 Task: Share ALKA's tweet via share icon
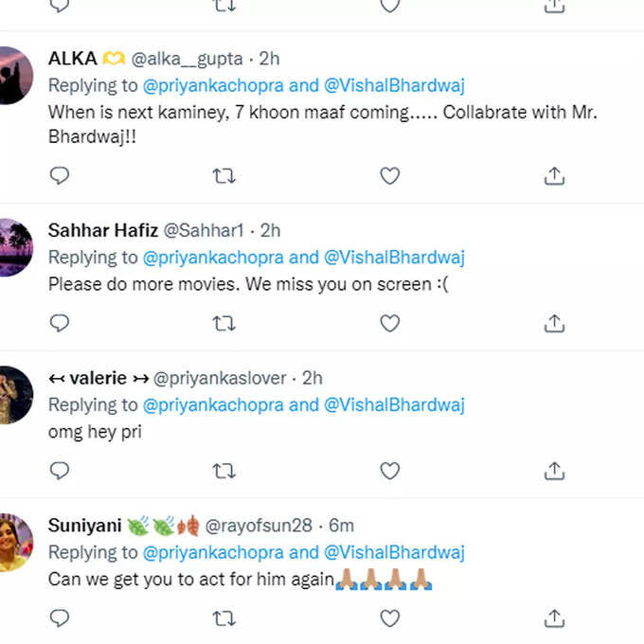point(554,176)
